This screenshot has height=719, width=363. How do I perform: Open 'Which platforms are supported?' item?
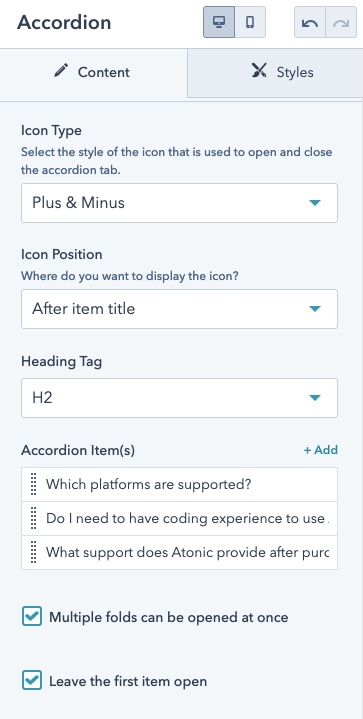[179, 484]
